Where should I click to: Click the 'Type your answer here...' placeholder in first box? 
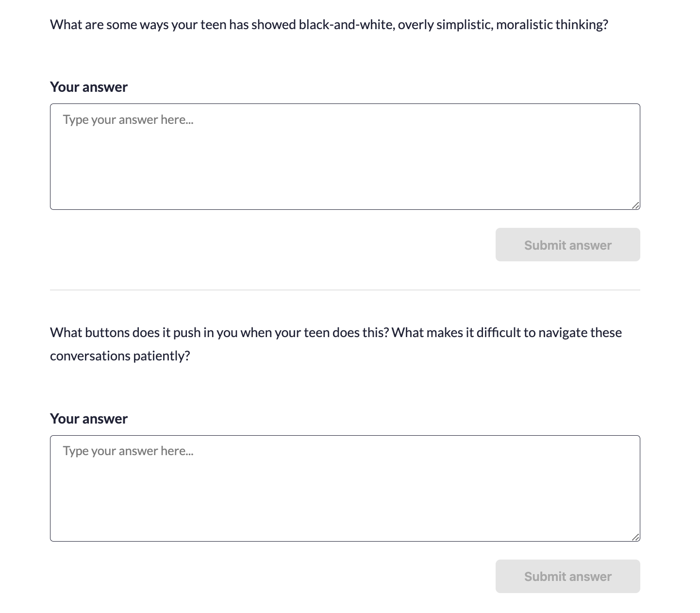coord(128,119)
